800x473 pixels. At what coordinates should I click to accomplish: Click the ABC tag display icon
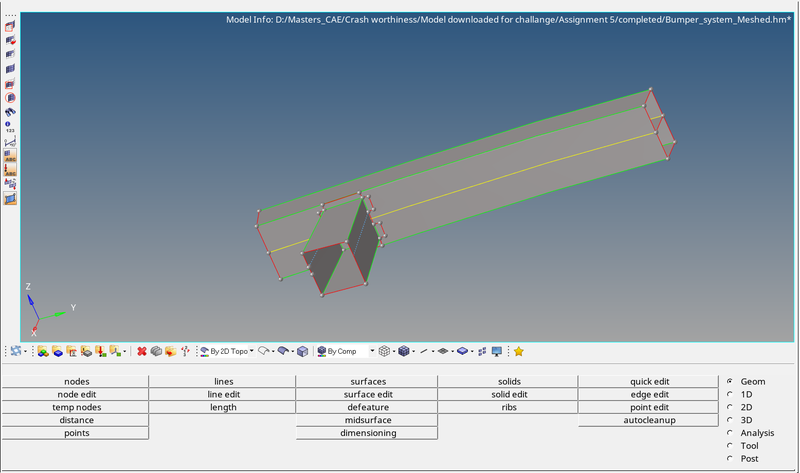(10, 156)
